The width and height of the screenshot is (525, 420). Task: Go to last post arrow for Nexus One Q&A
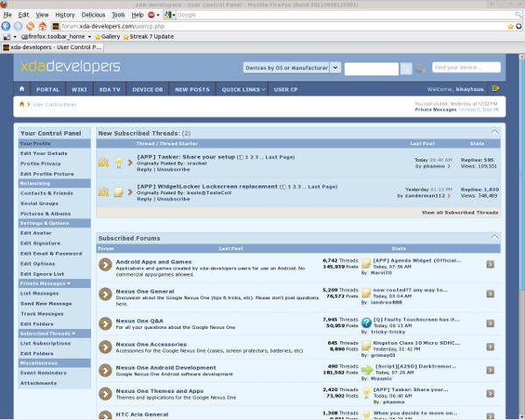tap(490, 323)
